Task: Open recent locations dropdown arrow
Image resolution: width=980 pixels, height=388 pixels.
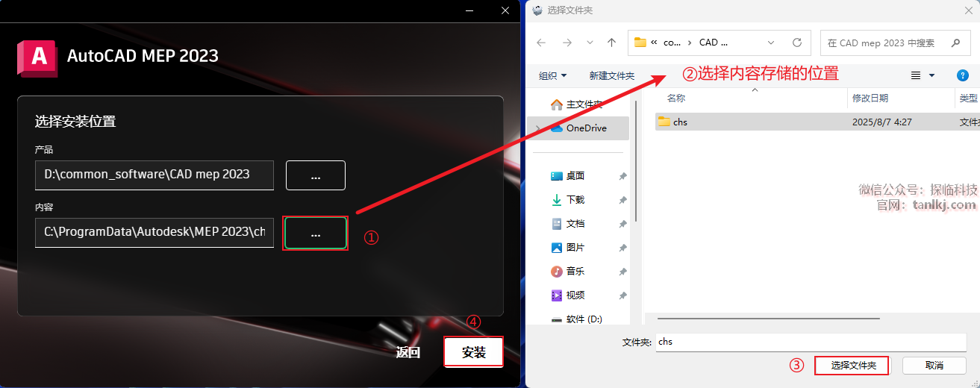Action: 590,43
